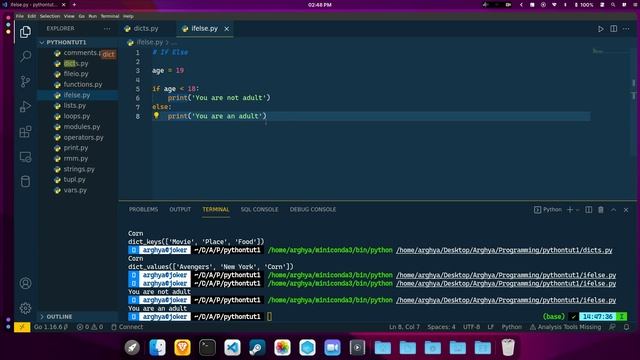Close the ifelse.py tab

(x=227, y=29)
